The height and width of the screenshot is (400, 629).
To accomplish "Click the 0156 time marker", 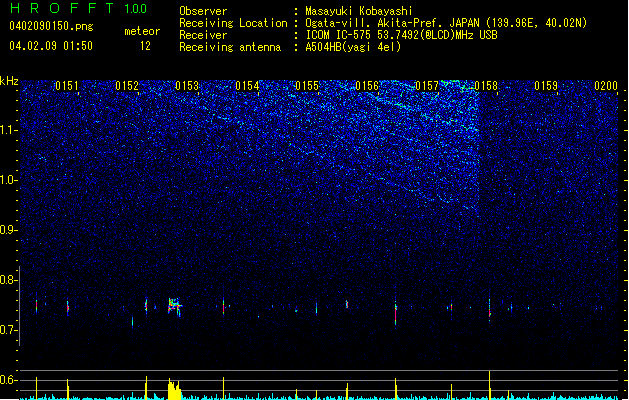I will click(x=367, y=86).
